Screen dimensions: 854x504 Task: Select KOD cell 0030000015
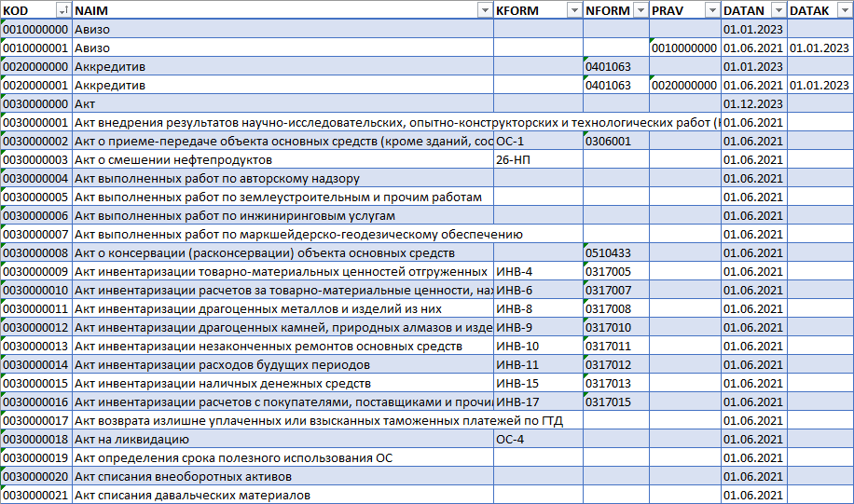pyautogui.click(x=36, y=384)
